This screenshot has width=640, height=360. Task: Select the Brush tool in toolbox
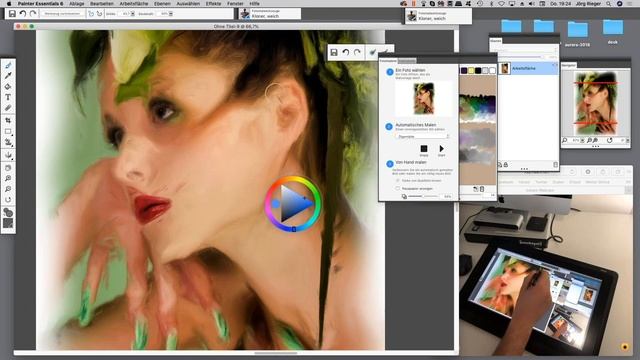[x=8, y=65]
